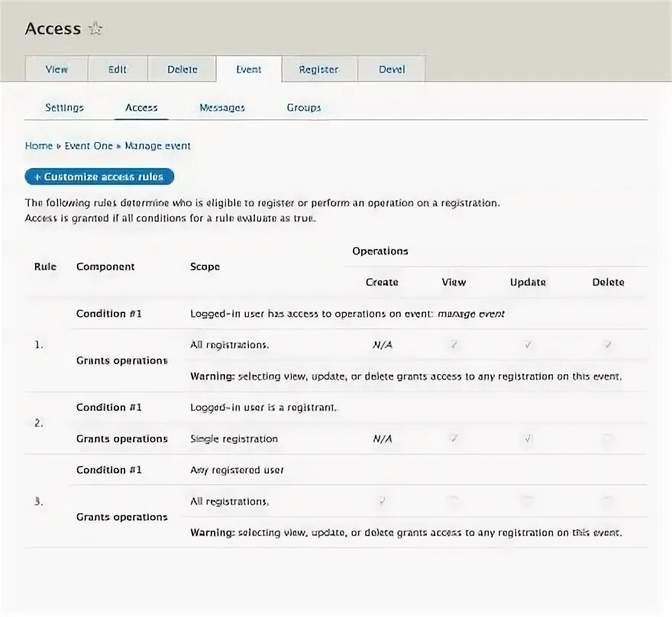Select the Access sub-tab
The image size is (672, 617).
(x=141, y=108)
